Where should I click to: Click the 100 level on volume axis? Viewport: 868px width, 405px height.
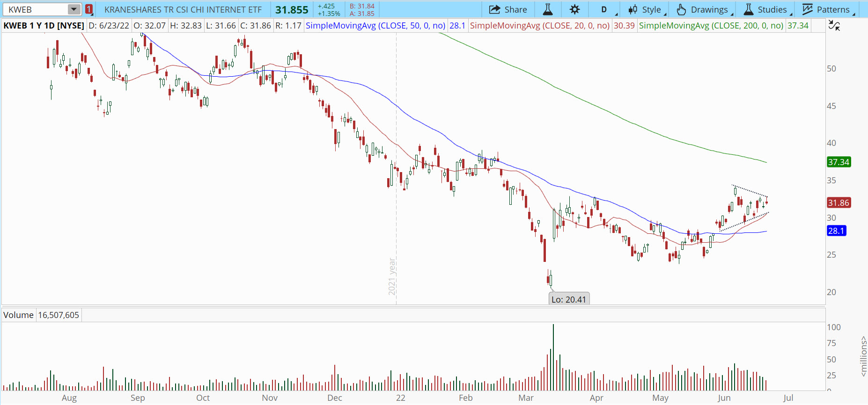pos(834,327)
